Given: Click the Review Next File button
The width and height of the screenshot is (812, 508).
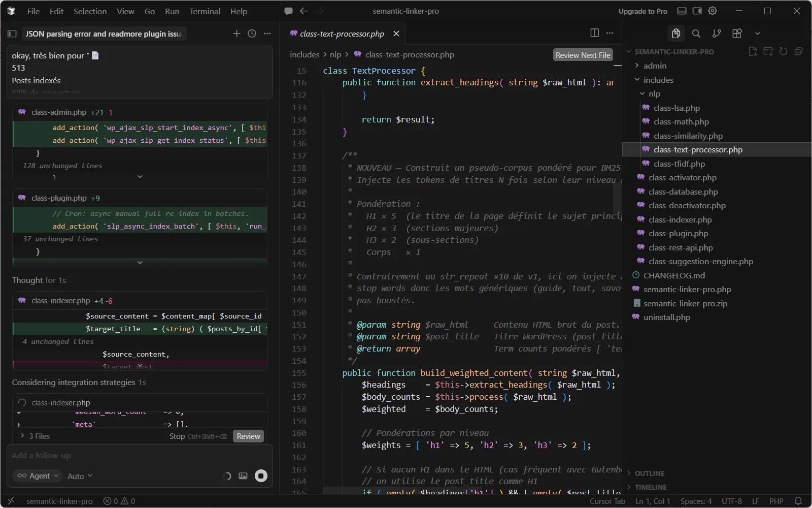Looking at the screenshot, I should [x=583, y=55].
